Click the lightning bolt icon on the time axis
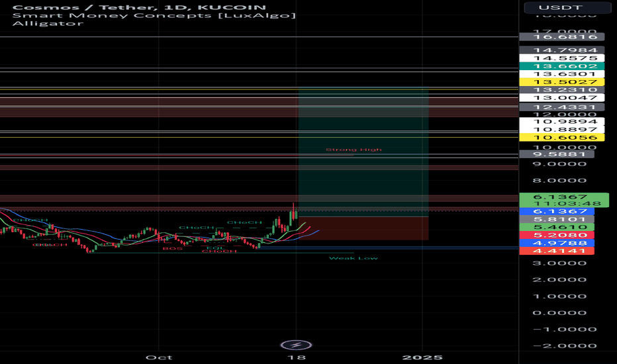This screenshot has width=617, height=364. [x=297, y=345]
